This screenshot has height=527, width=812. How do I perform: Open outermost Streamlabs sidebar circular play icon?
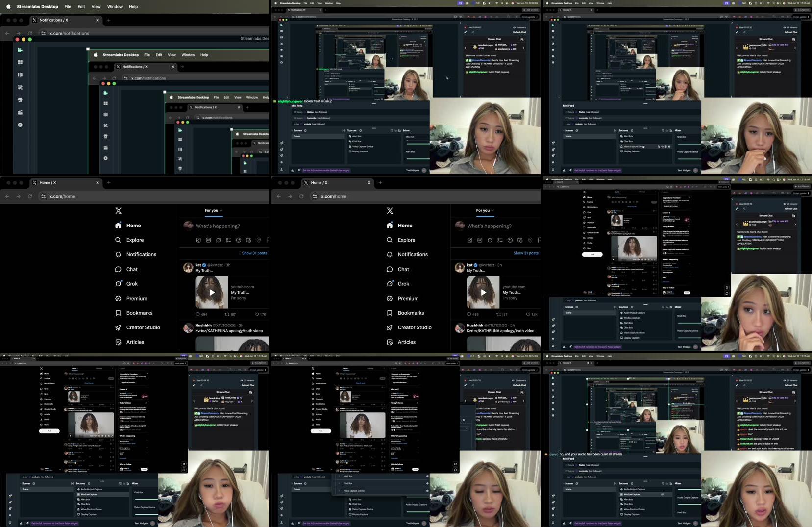20,125
